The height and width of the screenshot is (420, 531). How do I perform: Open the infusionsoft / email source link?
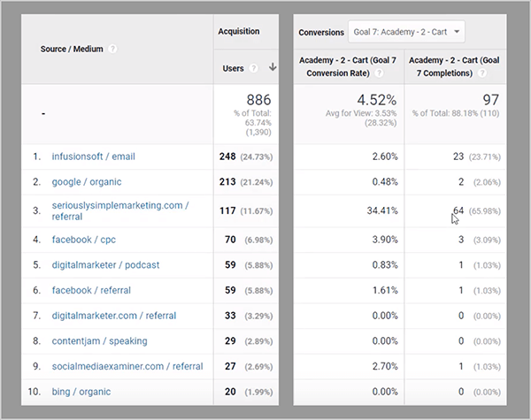tap(93, 157)
